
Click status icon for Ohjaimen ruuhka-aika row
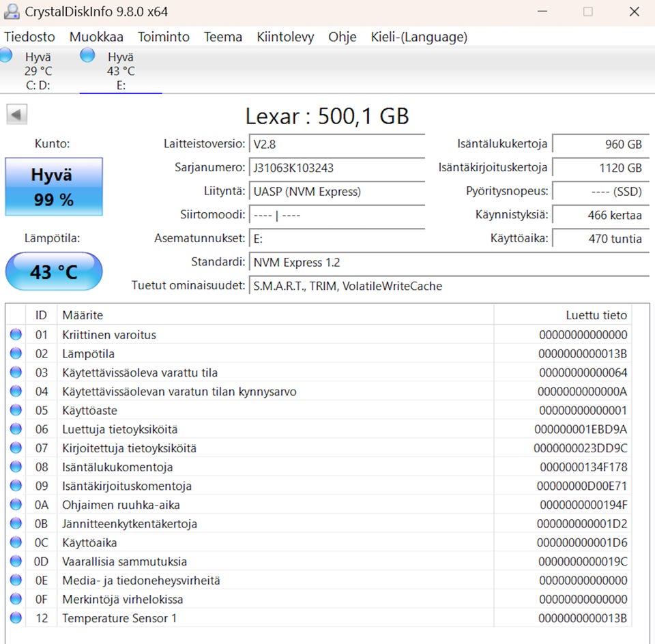tap(16, 505)
